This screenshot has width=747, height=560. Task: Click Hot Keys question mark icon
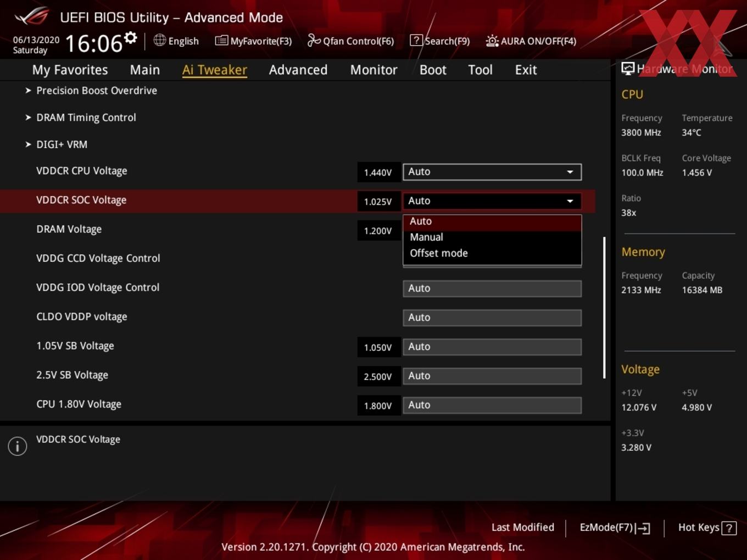tap(729, 528)
